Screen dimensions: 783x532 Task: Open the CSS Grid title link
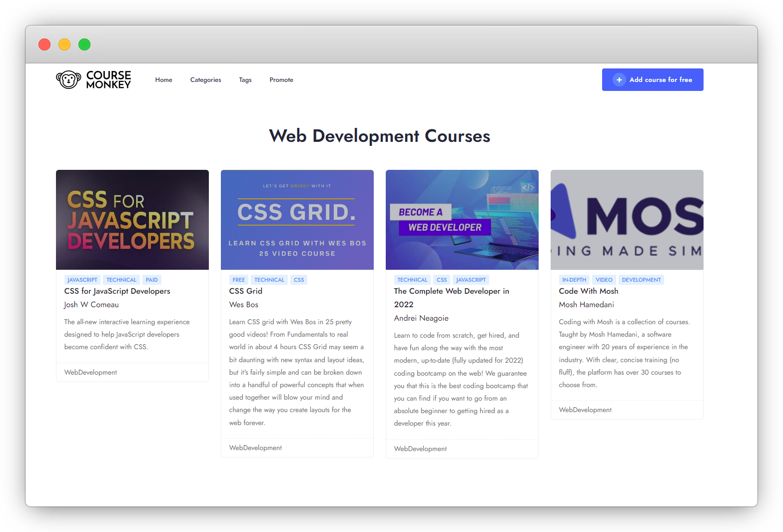click(246, 291)
